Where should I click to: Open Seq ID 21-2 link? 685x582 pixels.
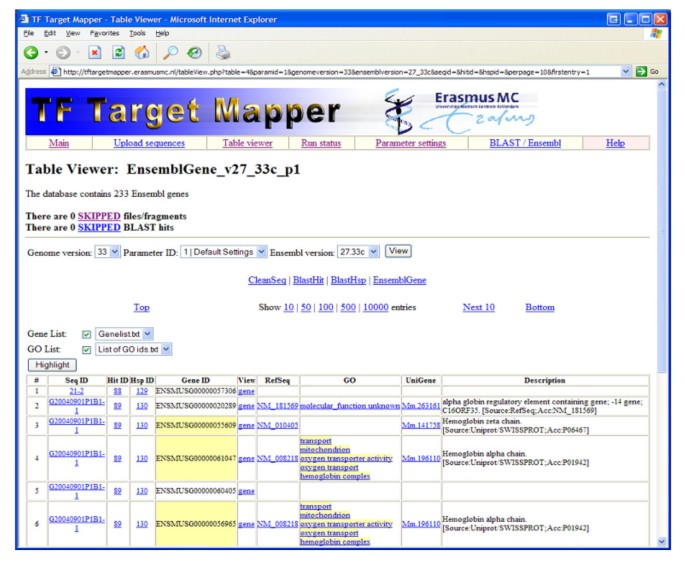[x=76, y=391]
